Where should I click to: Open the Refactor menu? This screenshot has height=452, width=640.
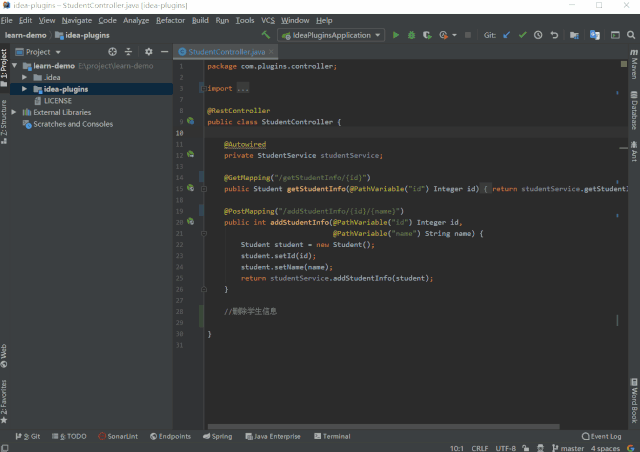coord(170,20)
